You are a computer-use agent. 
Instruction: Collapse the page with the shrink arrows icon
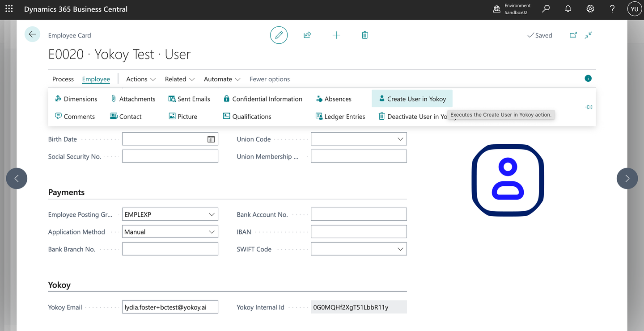[x=589, y=35]
